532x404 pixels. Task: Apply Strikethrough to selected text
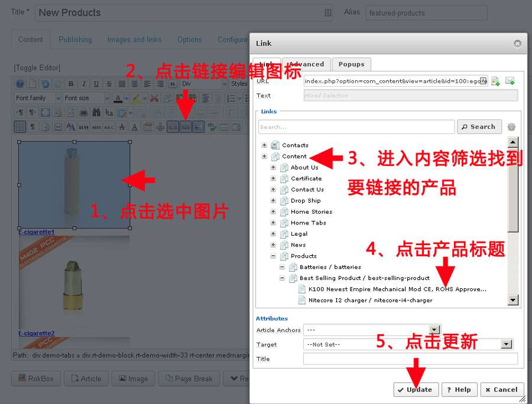[x=109, y=83]
